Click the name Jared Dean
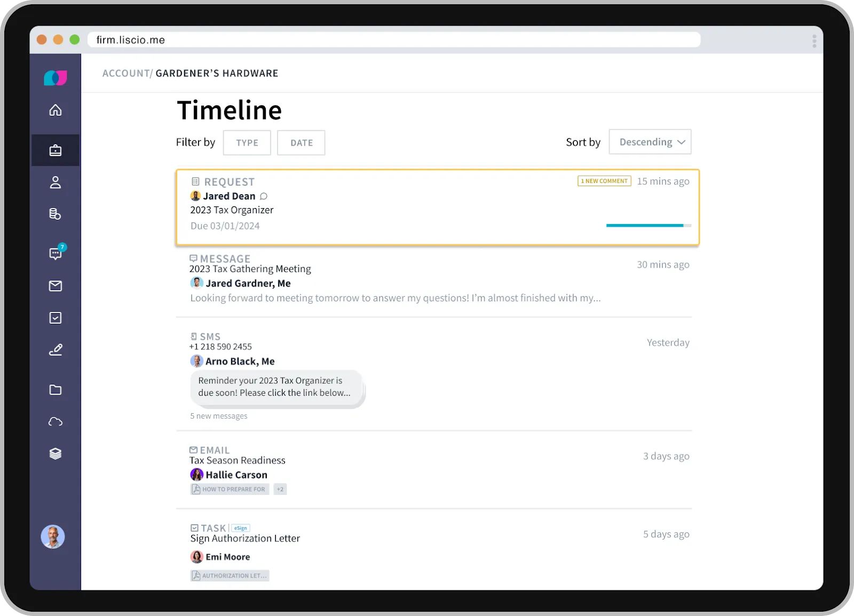Viewport: 854px width, 616px height. 229,196
